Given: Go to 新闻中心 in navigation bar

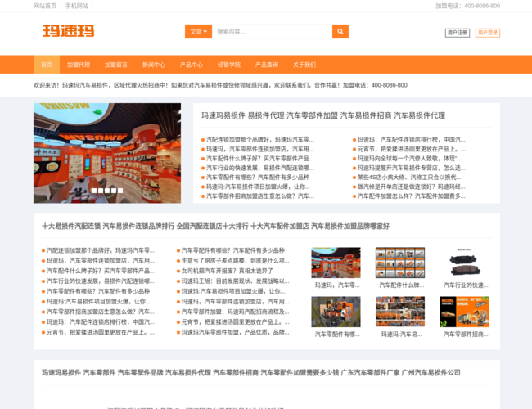Looking at the screenshot, I should pyautogui.click(x=154, y=65).
